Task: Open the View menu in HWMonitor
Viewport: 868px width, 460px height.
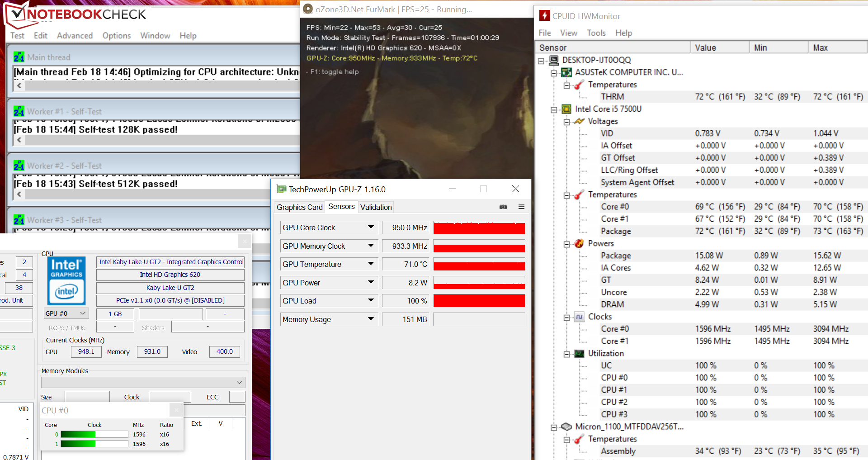Action: [569, 33]
